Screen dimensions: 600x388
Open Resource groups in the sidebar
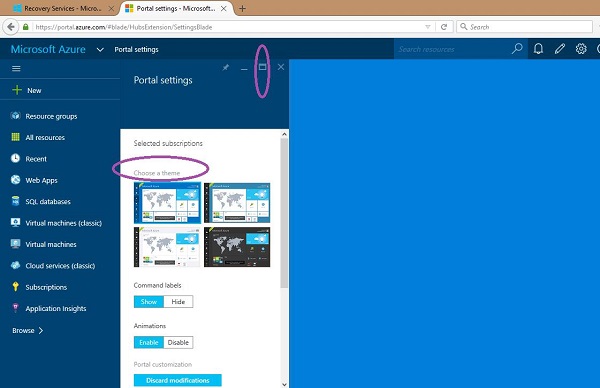click(51, 116)
